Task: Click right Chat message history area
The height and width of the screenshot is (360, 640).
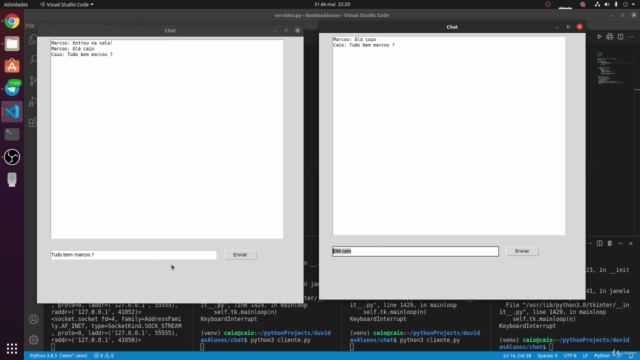Action: point(449,136)
